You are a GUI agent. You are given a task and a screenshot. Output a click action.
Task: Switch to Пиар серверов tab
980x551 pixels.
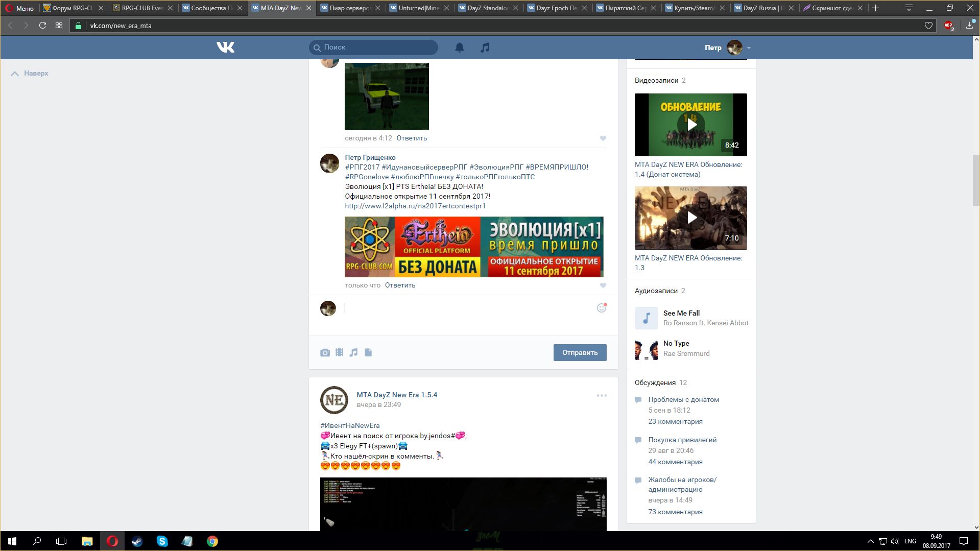[350, 8]
